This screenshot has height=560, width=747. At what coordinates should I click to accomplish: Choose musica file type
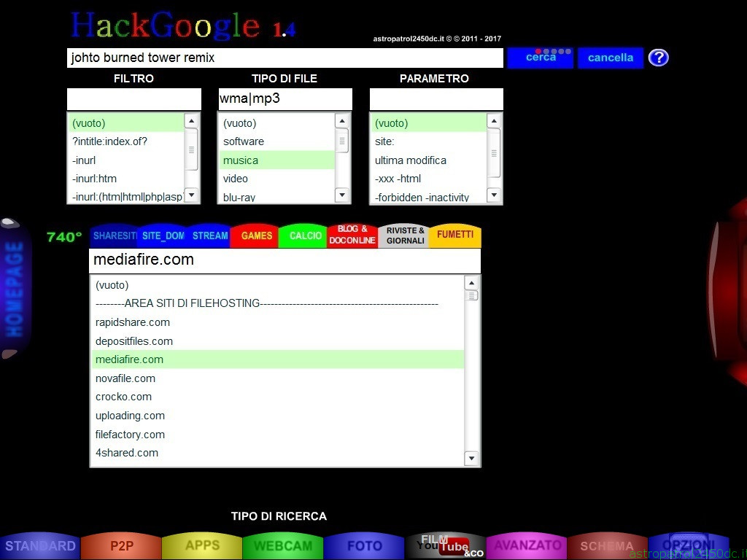pos(277,160)
